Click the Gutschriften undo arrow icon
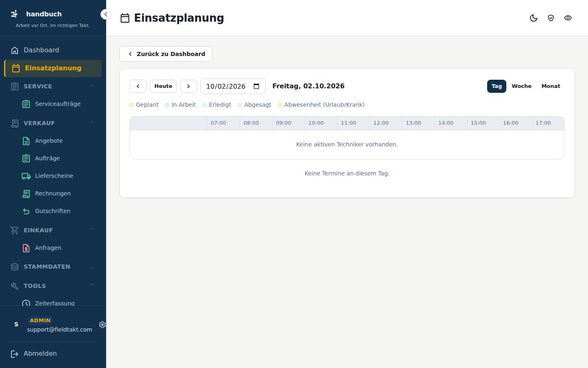This screenshot has width=588, height=368. coord(26,211)
